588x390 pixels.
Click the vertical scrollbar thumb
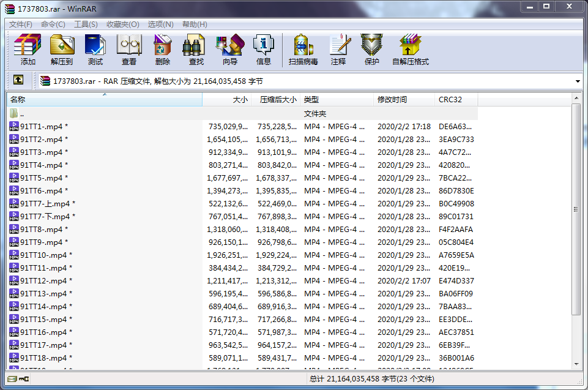click(576, 209)
